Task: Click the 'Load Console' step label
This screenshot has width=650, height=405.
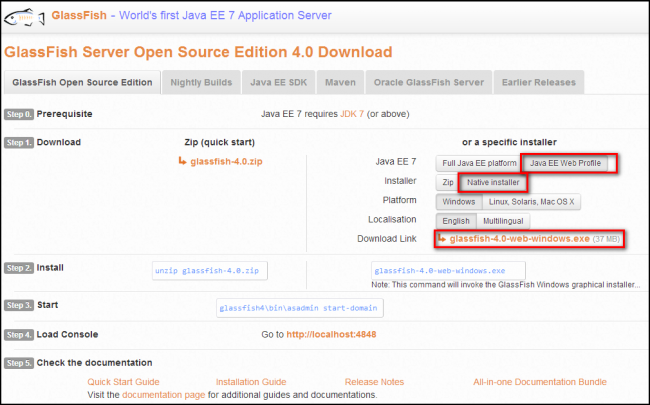Action: (67, 335)
